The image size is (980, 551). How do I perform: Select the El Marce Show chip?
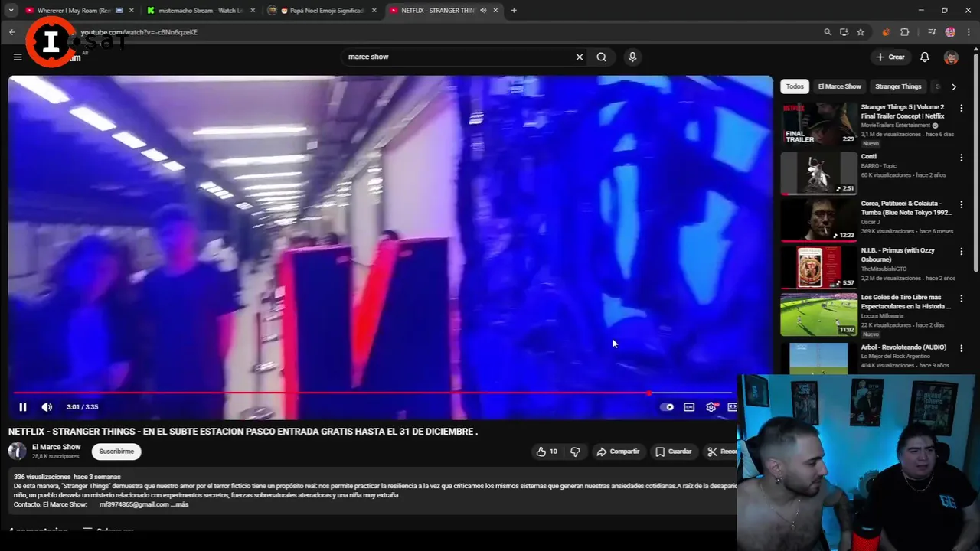point(839,86)
